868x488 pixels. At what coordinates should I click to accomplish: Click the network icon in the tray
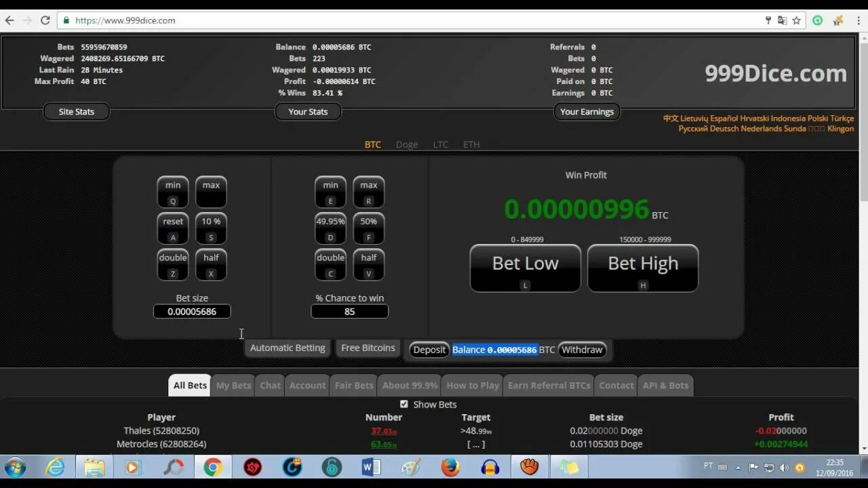point(769,468)
